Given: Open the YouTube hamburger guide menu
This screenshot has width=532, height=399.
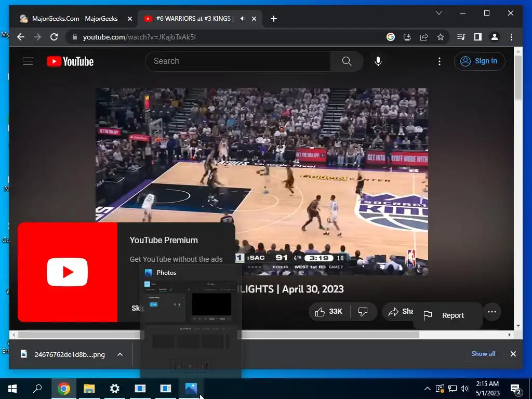Looking at the screenshot, I should pos(28,61).
